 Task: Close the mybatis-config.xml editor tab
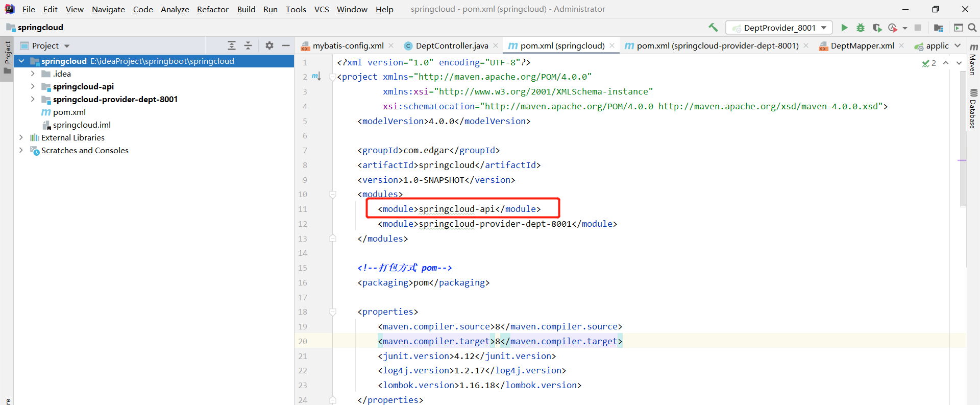pyautogui.click(x=391, y=45)
